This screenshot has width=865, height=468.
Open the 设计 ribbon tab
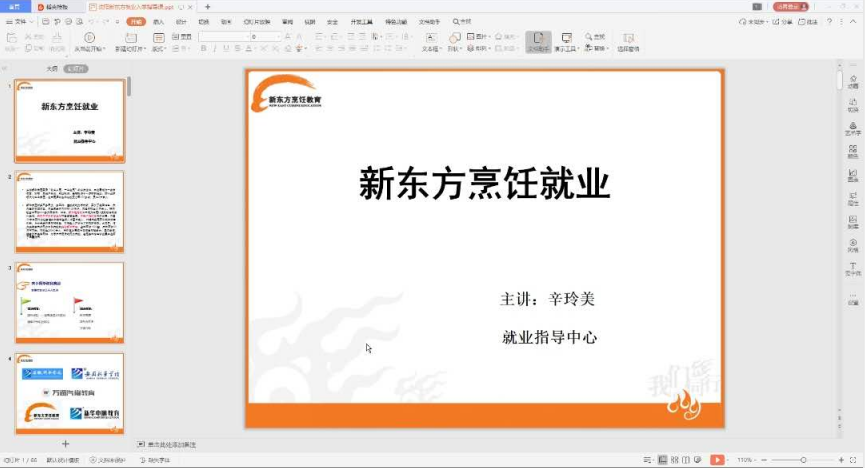tap(181, 22)
